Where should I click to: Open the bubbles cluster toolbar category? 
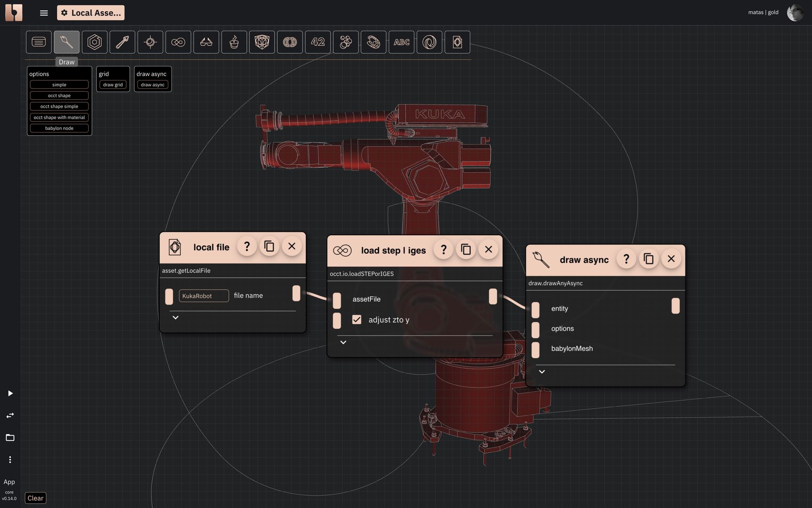345,42
